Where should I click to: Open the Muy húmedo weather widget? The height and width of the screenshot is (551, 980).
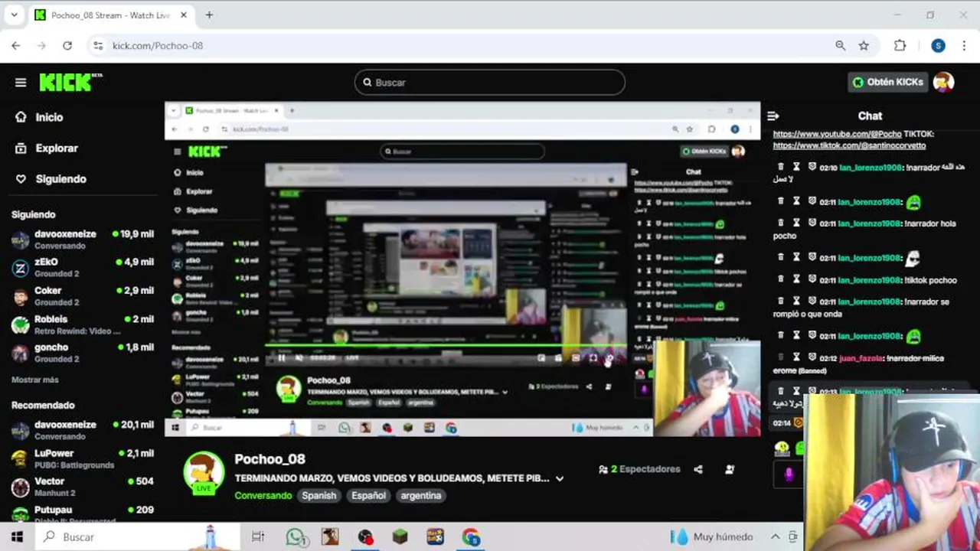(712, 536)
